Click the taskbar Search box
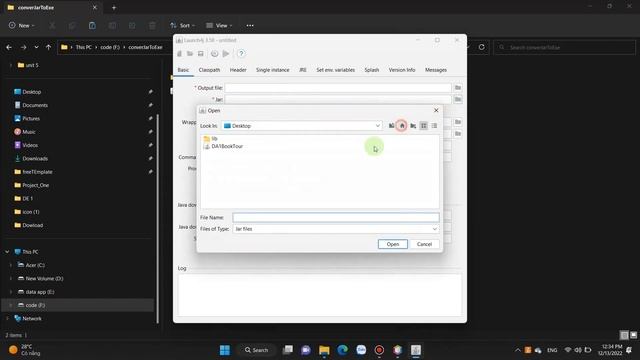Viewport: 640px width, 360px height. (x=257, y=350)
